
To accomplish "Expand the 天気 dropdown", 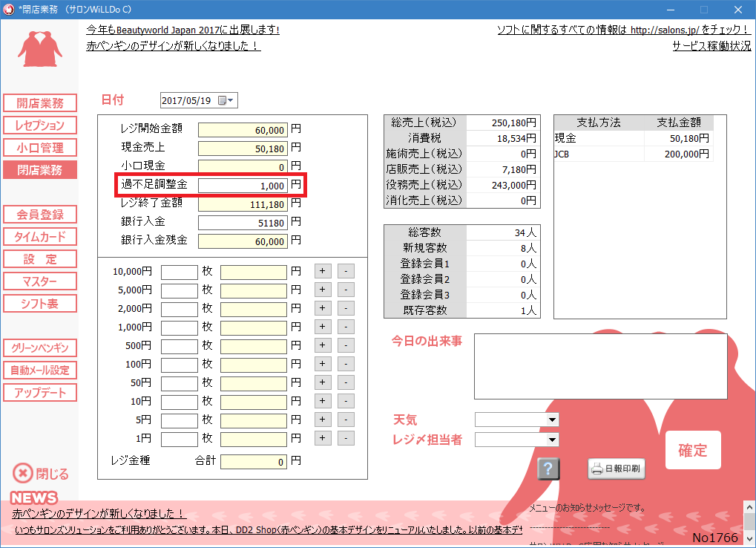I will point(552,420).
